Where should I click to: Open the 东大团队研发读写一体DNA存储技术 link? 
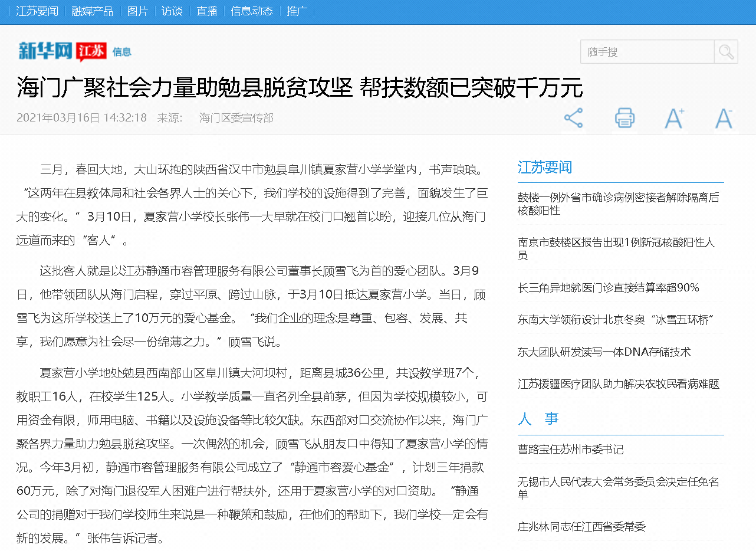(604, 352)
